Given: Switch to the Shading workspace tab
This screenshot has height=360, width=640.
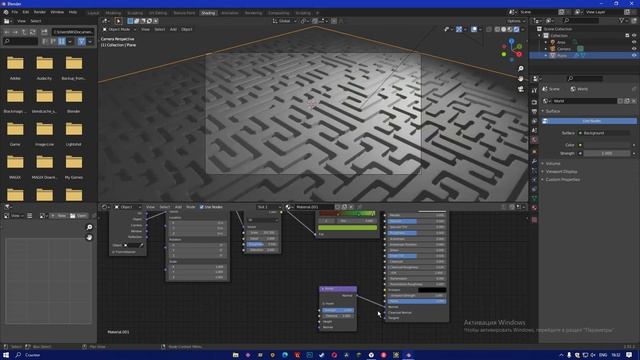Looking at the screenshot, I should pos(208,13).
